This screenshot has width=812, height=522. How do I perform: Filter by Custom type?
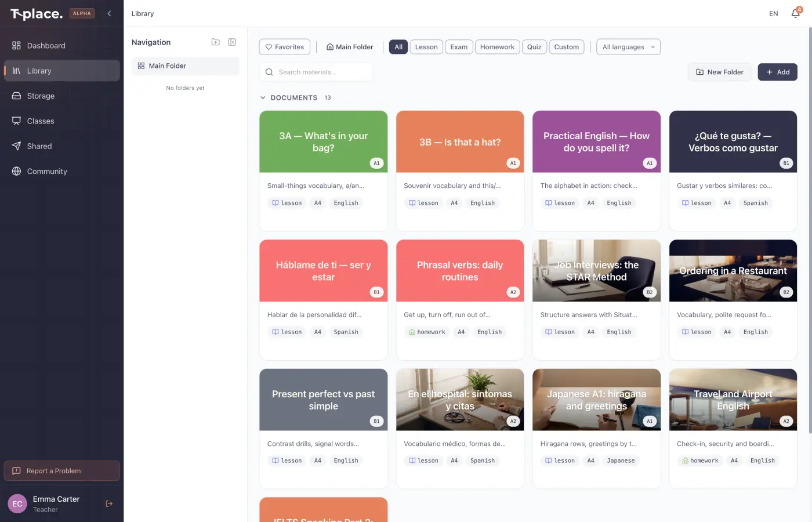[x=567, y=47]
